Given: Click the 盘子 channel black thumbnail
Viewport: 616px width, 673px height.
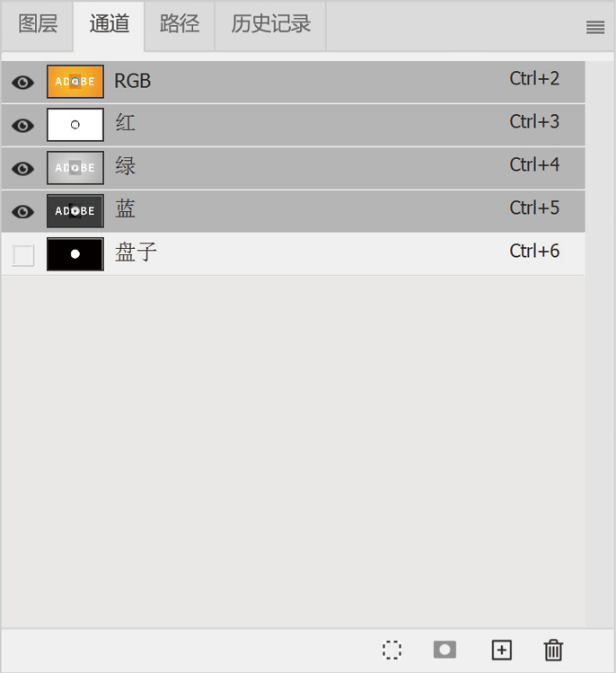Looking at the screenshot, I should 75,254.
